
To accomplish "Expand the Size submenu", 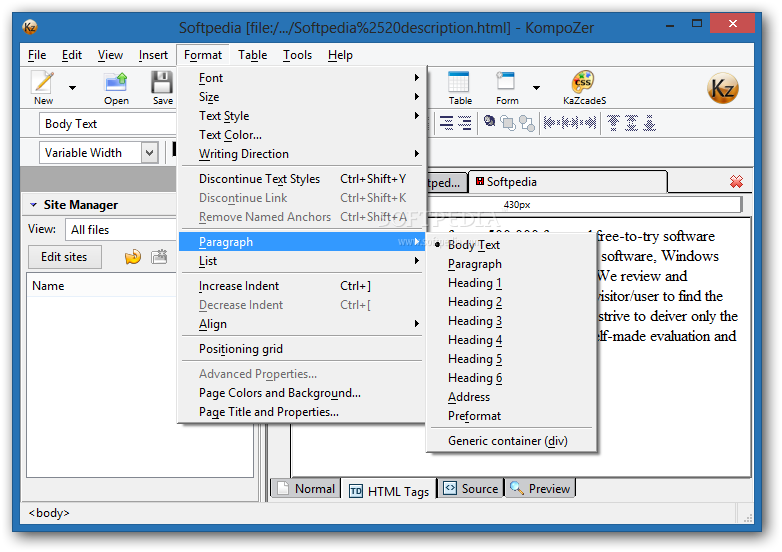I will tap(301, 97).
